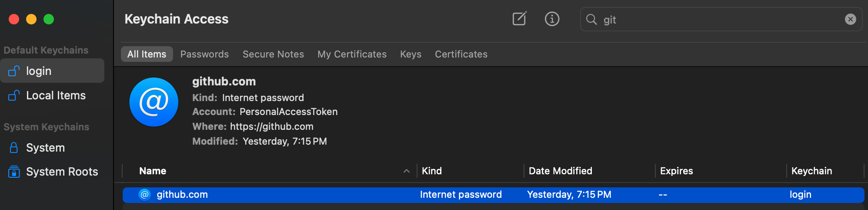Switch to the Secure Notes tab
This screenshot has height=210, width=868.
273,54
